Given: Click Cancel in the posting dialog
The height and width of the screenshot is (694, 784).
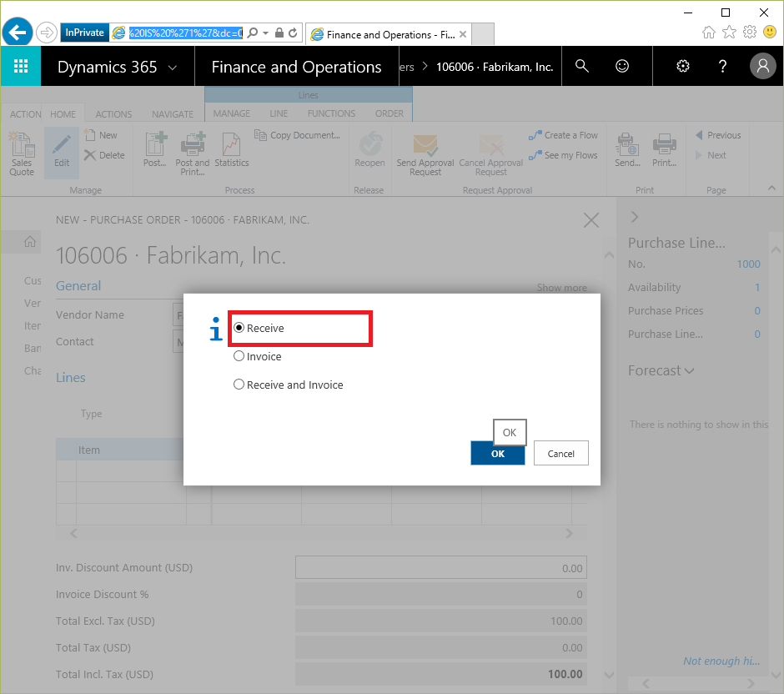Looking at the screenshot, I should point(560,454).
